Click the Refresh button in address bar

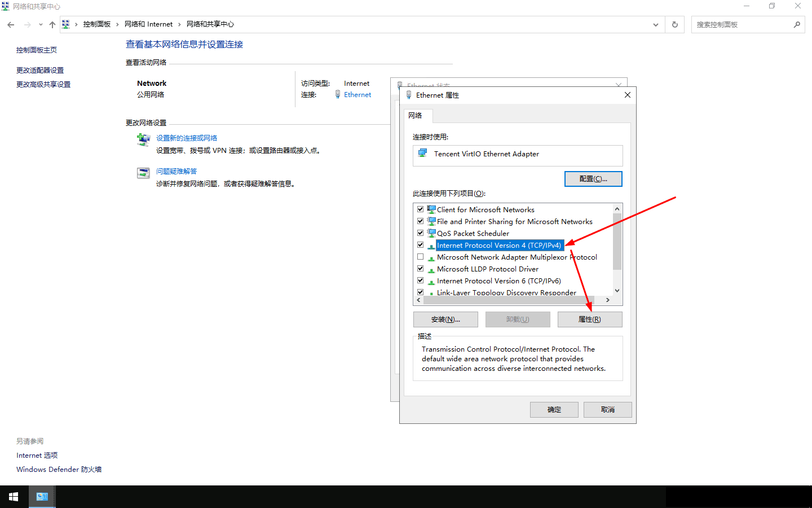click(x=674, y=25)
